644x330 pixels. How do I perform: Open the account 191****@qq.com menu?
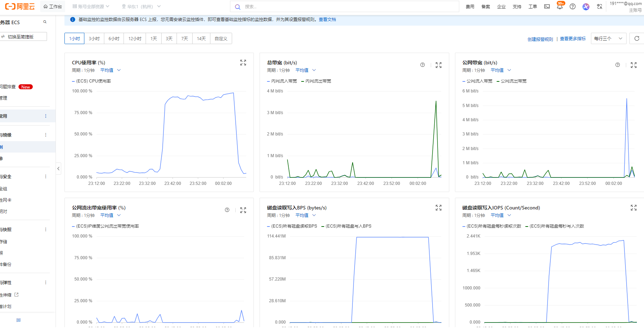(625, 6)
